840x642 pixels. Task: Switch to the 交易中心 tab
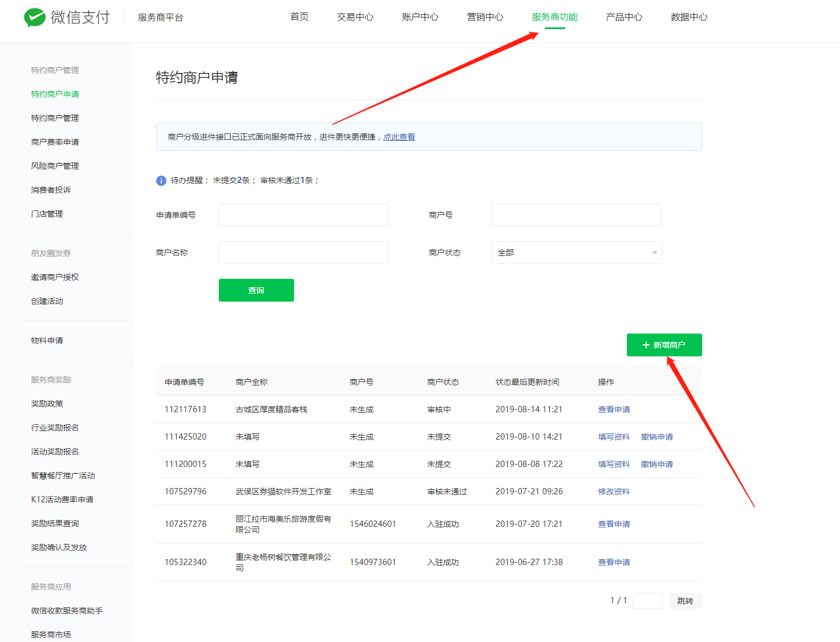[x=355, y=17]
